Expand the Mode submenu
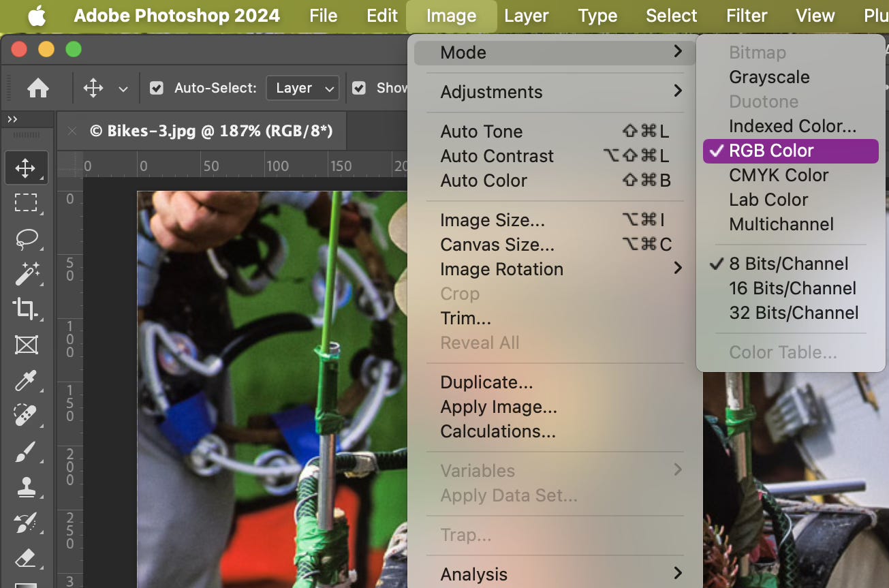889x588 pixels. pyautogui.click(x=555, y=52)
